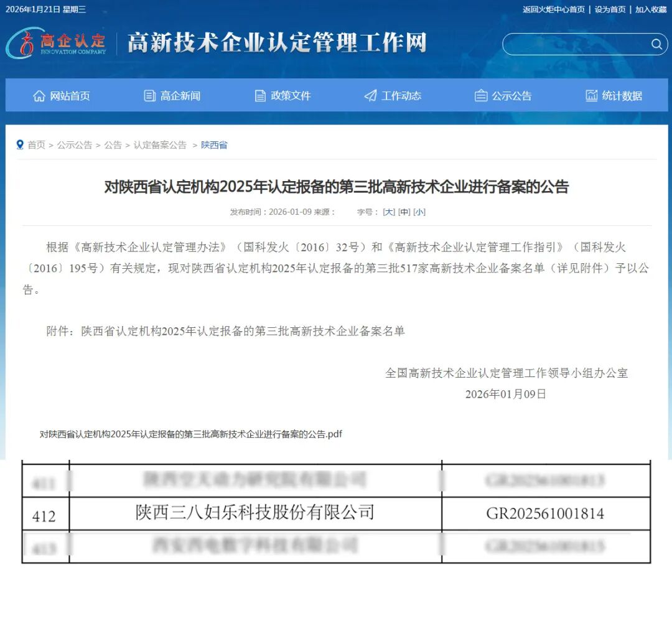Open 认定备案公告 breadcrumb entry
The image size is (672, 626).
[x=159, y=145]
